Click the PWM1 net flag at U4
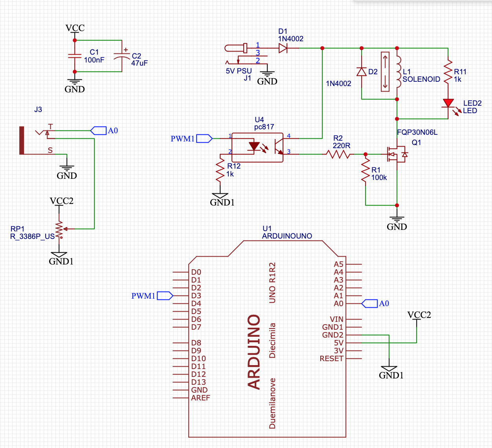Image resolution: width=492 pixels, height=448 pixels. (x=192, y=138)
